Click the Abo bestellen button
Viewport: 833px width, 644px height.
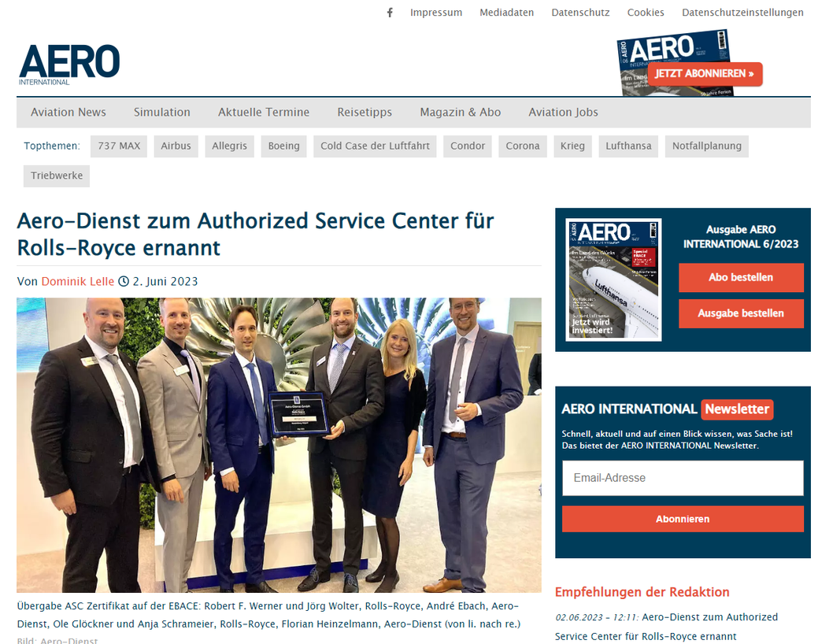[741, 277]
